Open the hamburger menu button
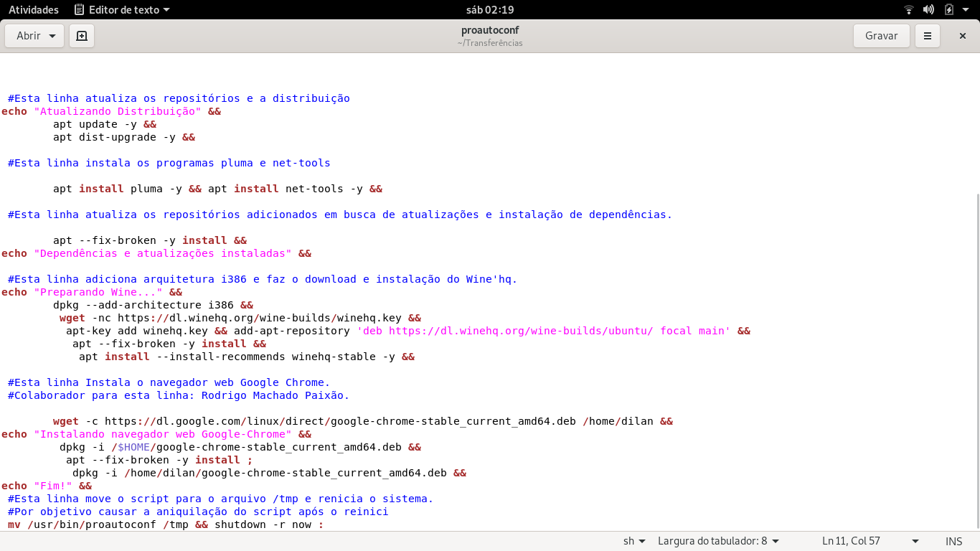 click(928, 36)
